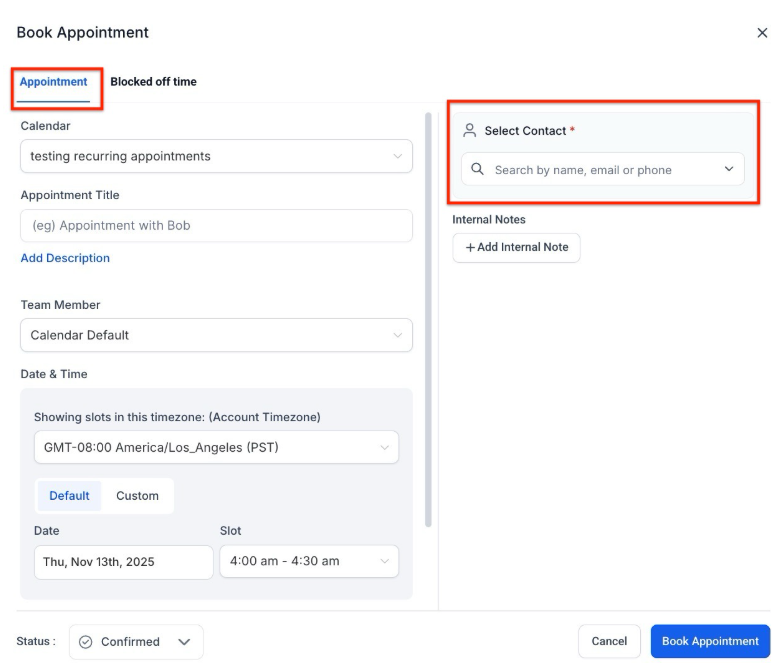This screenshot has height=671, width=783.
Task: Click the Cancel button
Action: click(609, 641)
